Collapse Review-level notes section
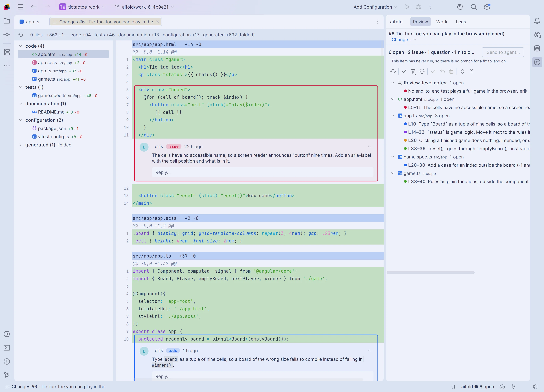 (x=393, y=83)
